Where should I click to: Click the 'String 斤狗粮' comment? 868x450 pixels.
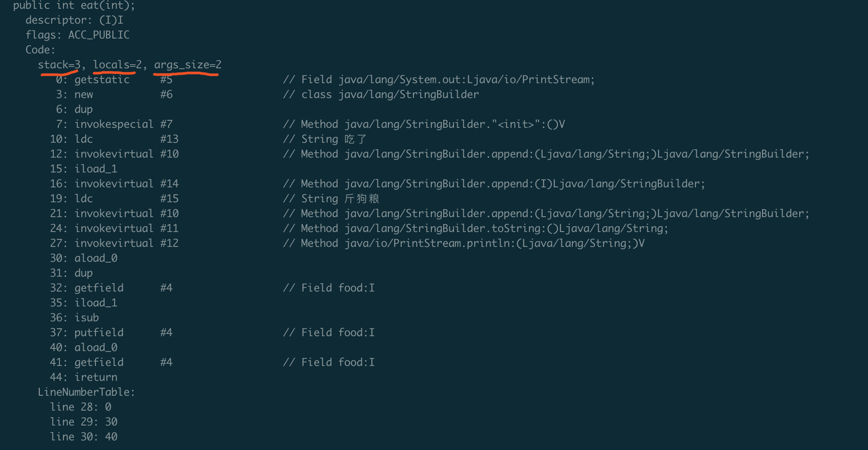click(340, 199)
